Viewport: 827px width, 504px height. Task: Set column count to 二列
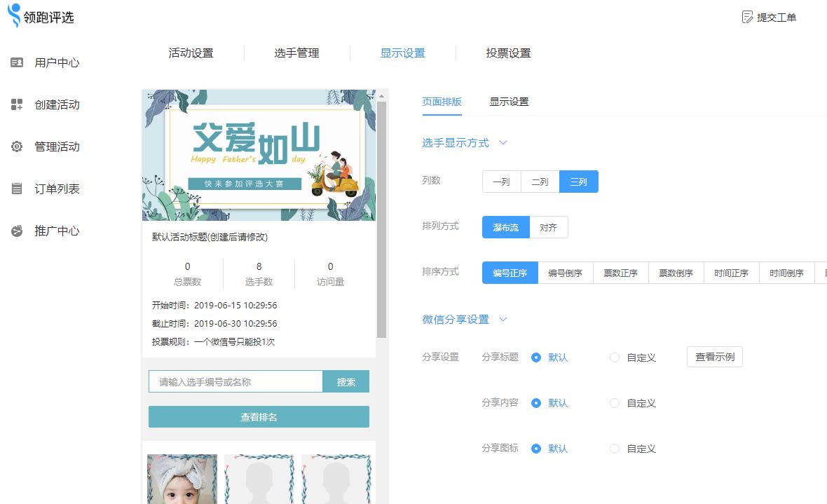point(540,181)
